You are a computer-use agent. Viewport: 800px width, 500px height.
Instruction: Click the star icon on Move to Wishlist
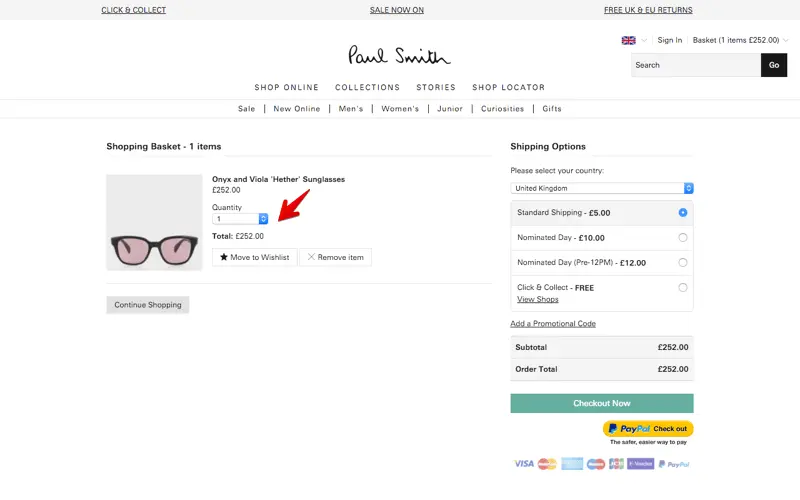click(223, 257)
